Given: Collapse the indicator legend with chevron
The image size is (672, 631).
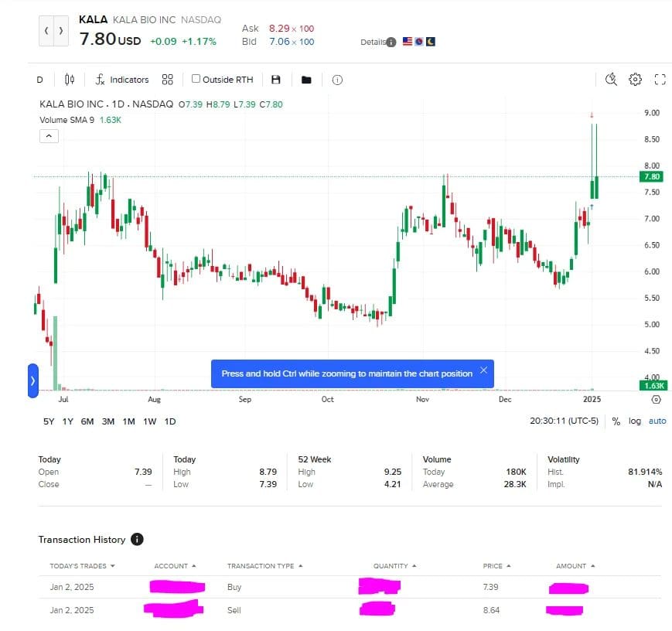Looking at the screenshot, I should 48,136.
